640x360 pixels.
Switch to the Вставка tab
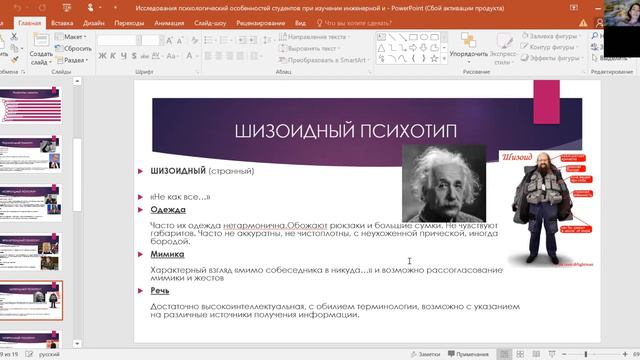tap(62, 23)
